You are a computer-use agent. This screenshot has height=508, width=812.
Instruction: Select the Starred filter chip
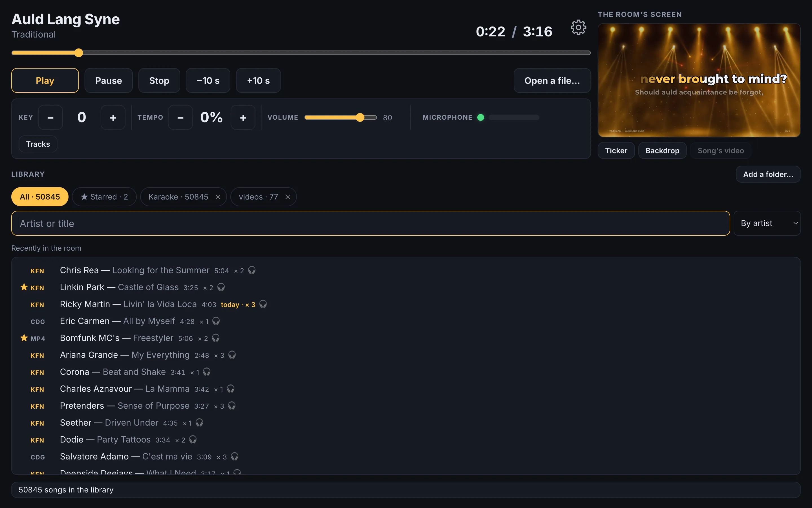tap(104, 197)
